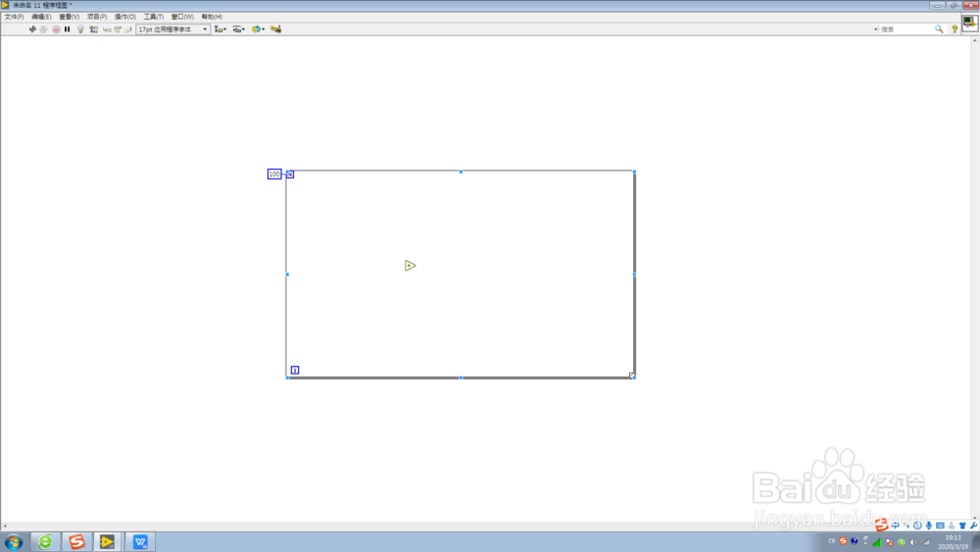Click the Sogou skin shirt icon
The height and width of the screenshot is (552, 980).
click(962, 526)
